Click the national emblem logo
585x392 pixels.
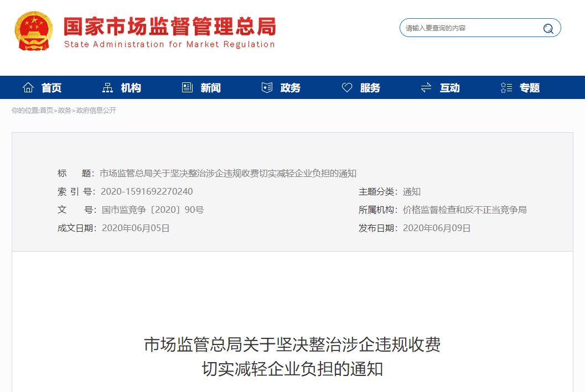tap(34, 31)
